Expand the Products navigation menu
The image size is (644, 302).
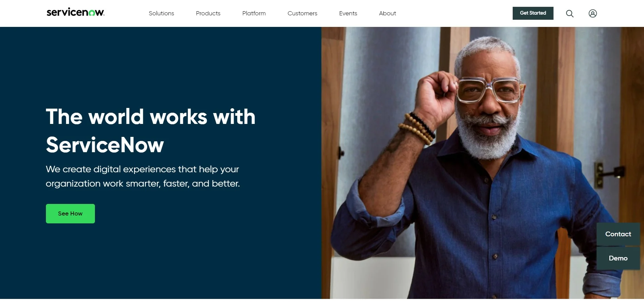[208, 13]
